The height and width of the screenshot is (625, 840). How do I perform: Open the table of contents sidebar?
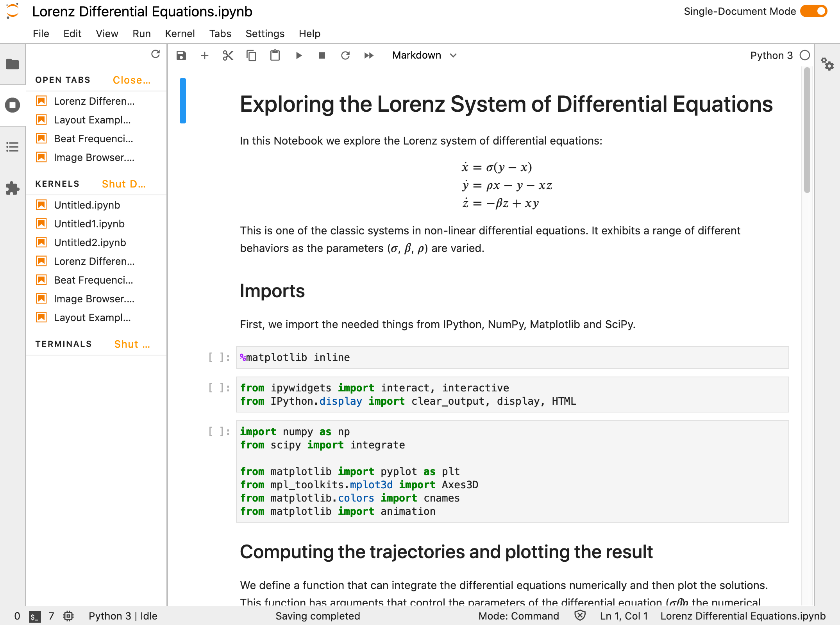(13, 146)
